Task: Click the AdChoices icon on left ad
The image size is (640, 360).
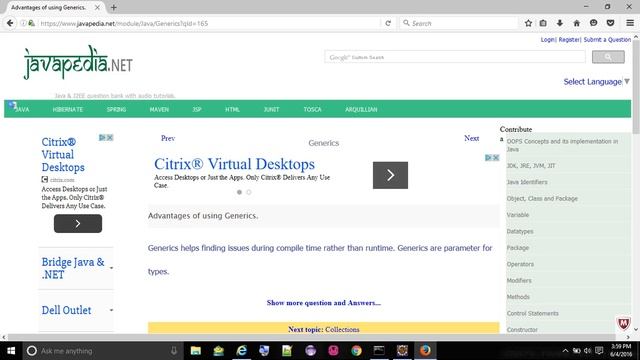Action: tap(102, 138)
